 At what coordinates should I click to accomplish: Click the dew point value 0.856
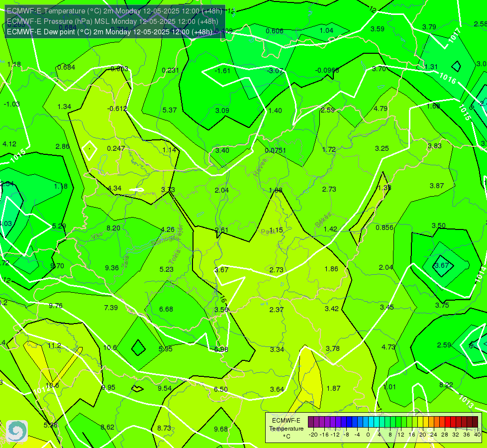pos(385,227)
